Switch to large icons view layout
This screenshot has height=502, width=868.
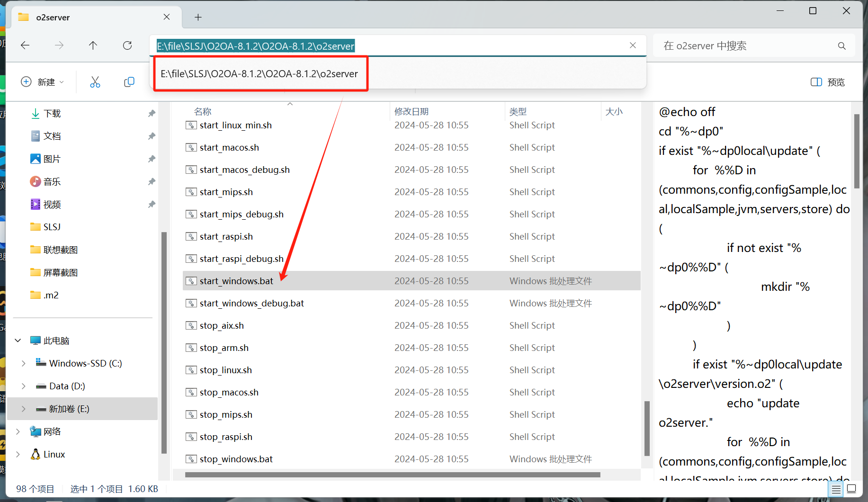coord(851,489)
